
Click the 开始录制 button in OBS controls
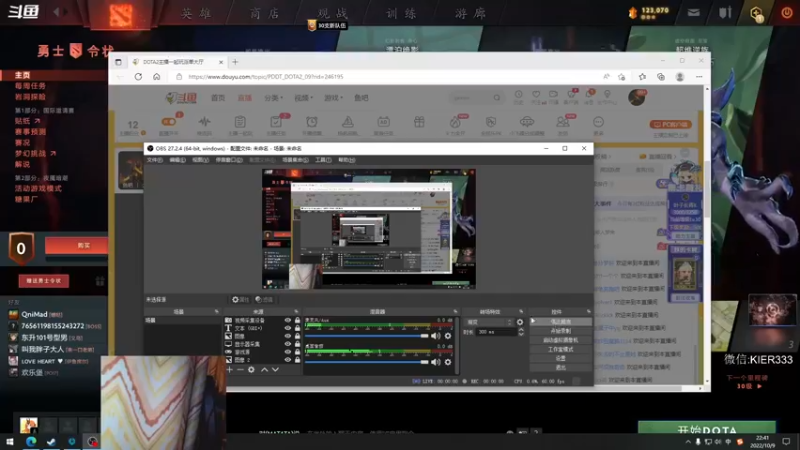click(x=560, y=331)
